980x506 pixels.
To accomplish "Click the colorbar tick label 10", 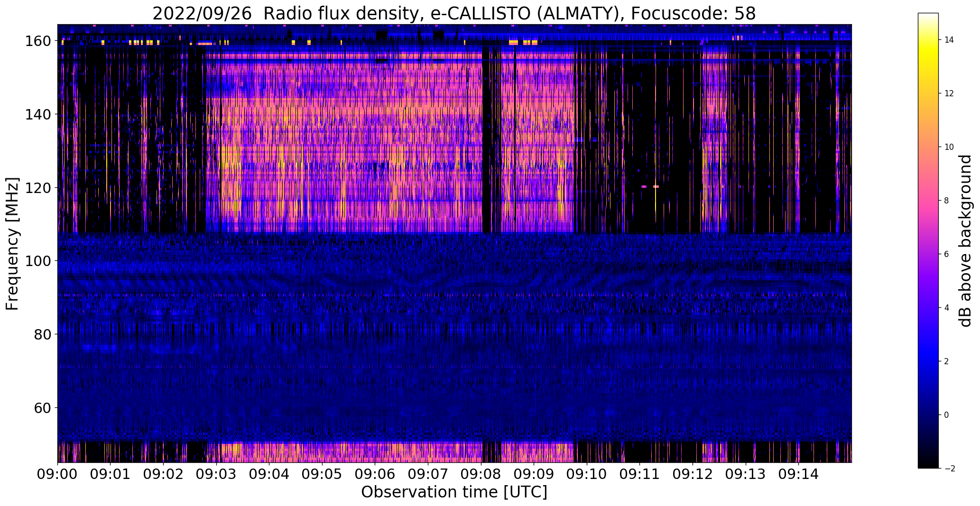I will click(949, 147).
